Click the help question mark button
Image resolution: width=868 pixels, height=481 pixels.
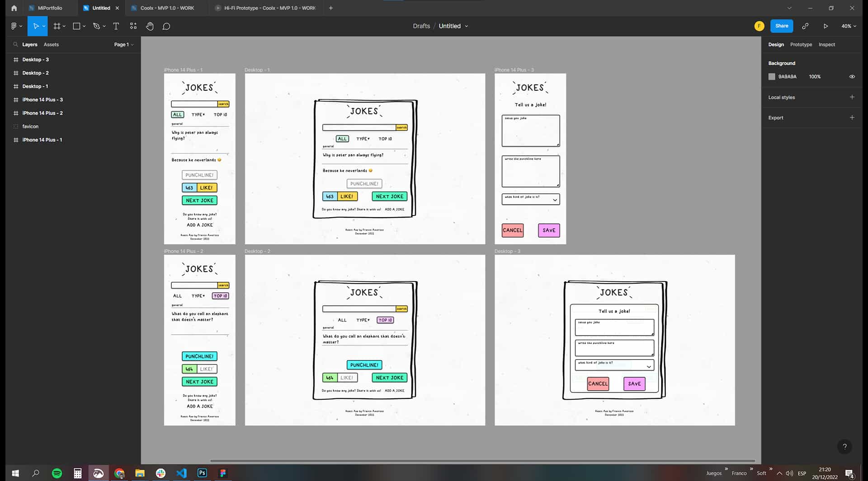(x=844, y=447)
